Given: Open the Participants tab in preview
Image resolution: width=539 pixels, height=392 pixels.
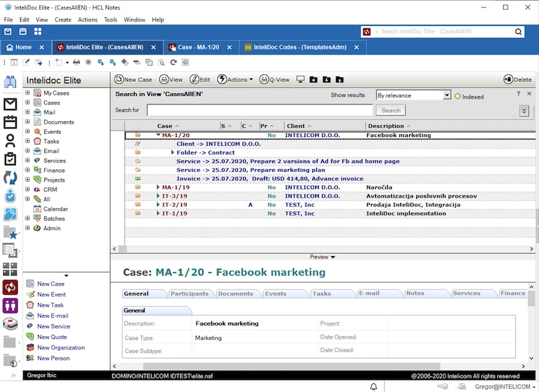Looking at the screenshot, I should point(190,294).
